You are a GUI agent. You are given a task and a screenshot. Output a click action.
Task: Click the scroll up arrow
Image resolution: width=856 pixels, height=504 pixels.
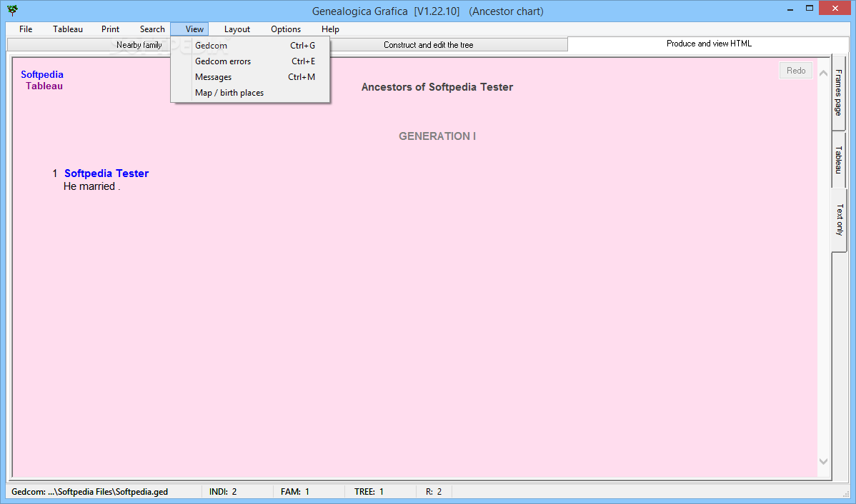coord(823,73)
